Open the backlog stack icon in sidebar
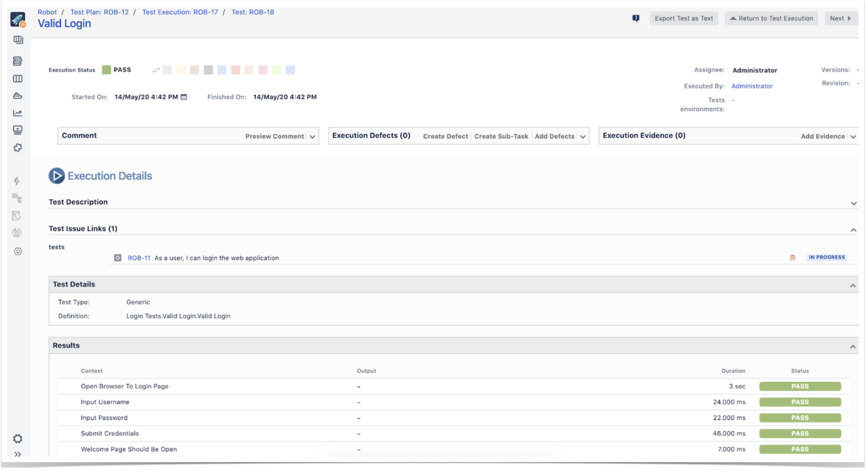 point(17,61)
